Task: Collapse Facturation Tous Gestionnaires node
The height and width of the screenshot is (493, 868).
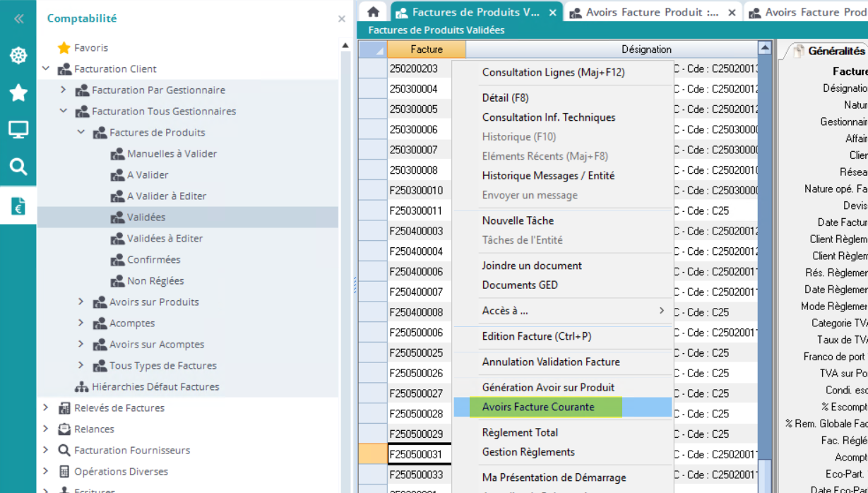Action: pyautogui.click(x=64, y=111)
